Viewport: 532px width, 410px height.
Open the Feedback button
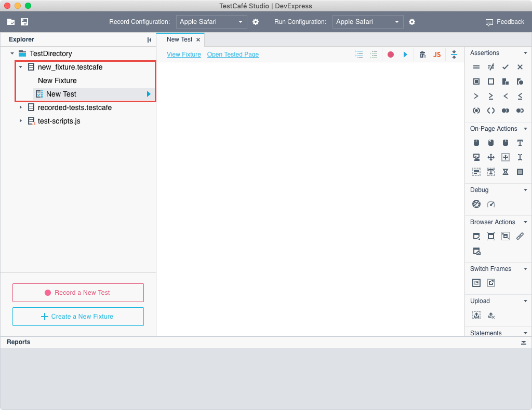[505, 22]
